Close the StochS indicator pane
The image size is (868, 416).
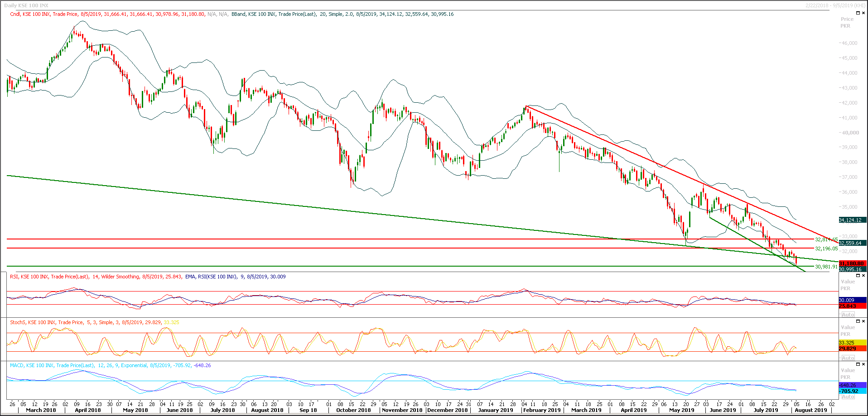(x=863, y=321)
